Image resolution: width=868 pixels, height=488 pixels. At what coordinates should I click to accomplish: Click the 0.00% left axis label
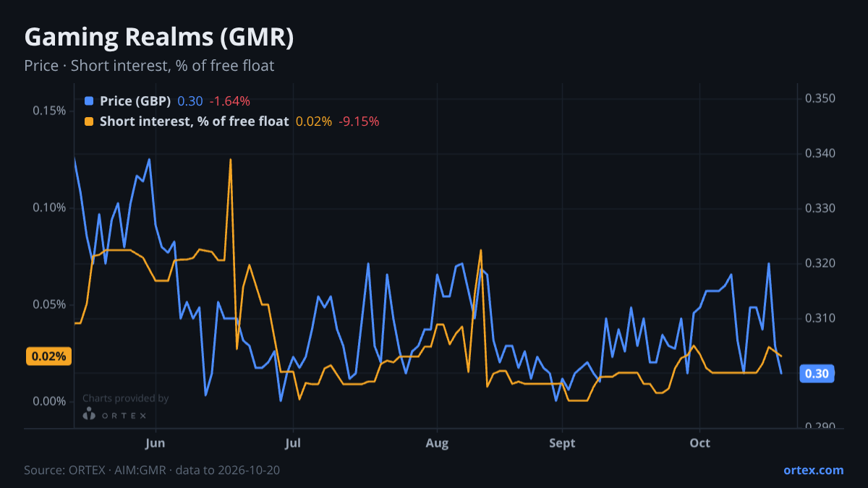49,401
